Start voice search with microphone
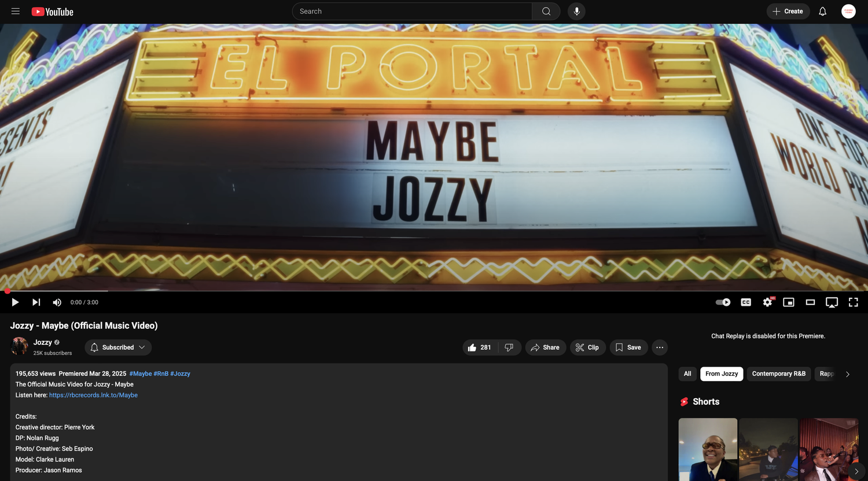This screenshot has width=868, height=481. tap(576, 12)
